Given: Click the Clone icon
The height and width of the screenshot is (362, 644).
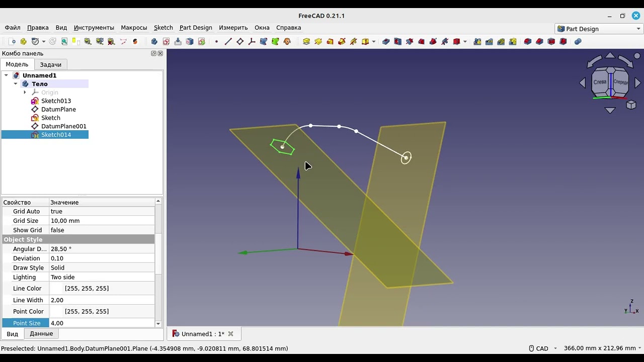Looking at the screenshot, I should (287, 42).
